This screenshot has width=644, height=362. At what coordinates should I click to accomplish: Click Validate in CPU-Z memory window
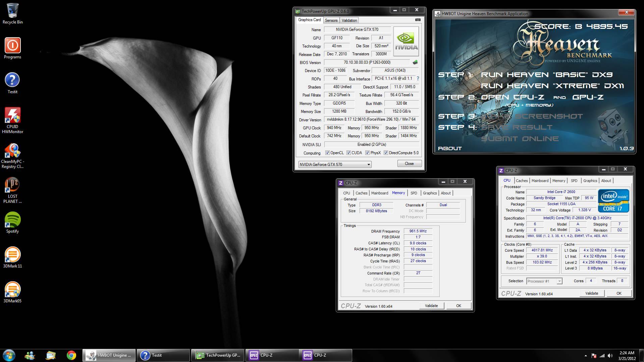[431, 306]
